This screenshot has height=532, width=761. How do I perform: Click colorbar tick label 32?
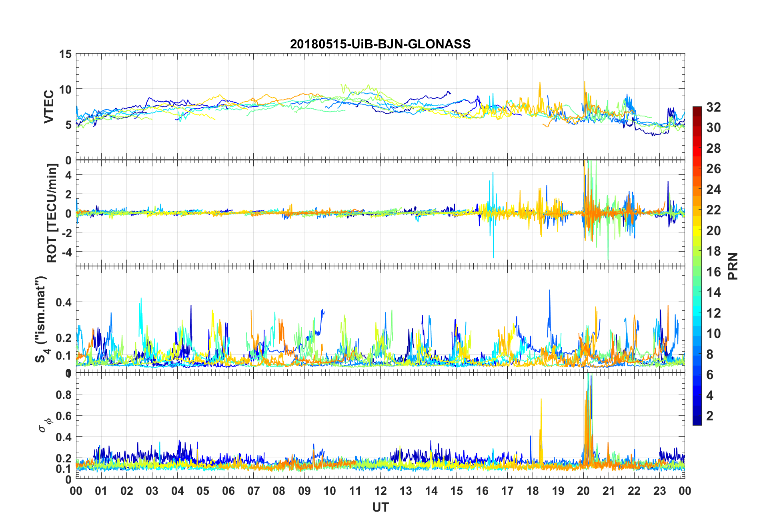click(x=713, y=107)
